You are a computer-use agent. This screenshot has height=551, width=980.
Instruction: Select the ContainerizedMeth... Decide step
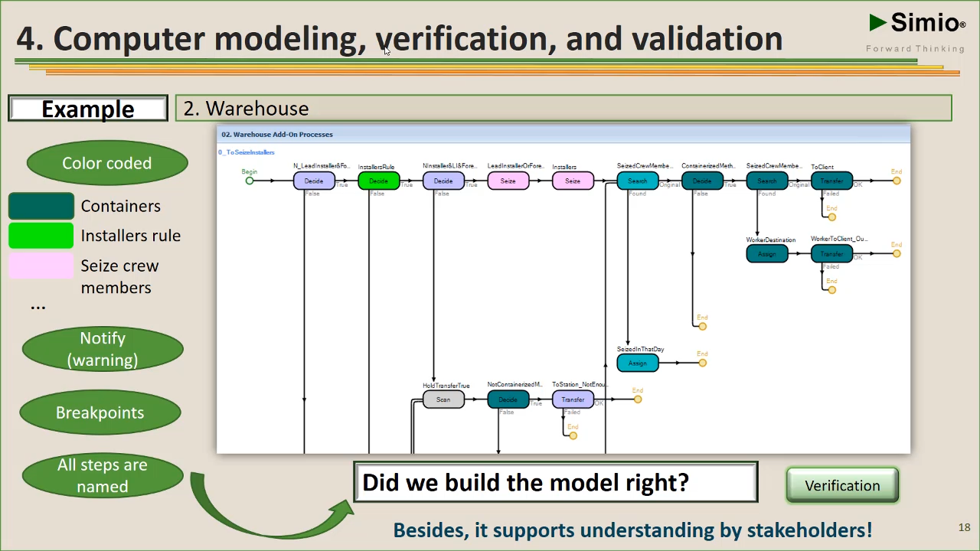coord(702,181)
